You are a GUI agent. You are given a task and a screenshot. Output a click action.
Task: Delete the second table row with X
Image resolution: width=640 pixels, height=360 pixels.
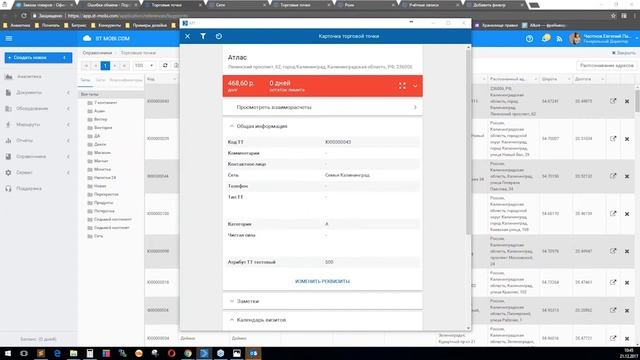point(627,139)
